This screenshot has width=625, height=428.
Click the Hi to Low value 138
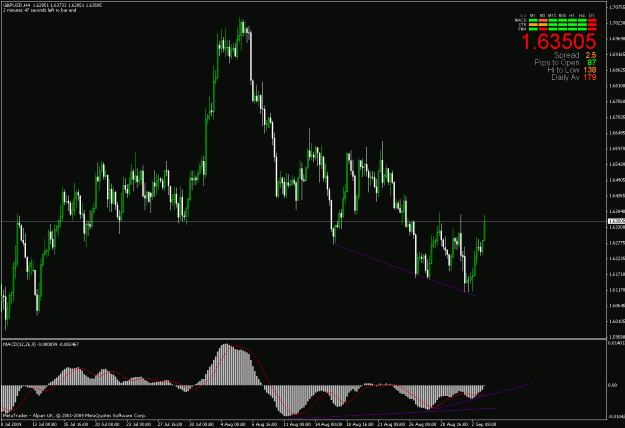590,70
